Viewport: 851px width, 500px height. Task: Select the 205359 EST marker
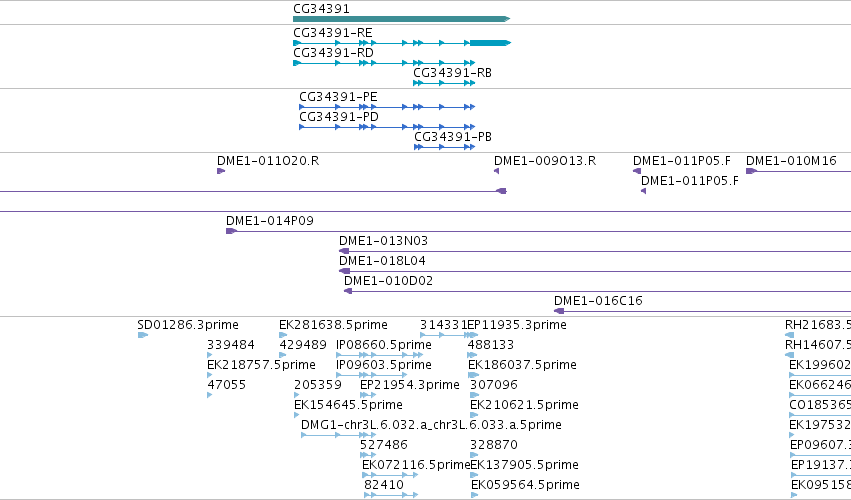[297, 395]
